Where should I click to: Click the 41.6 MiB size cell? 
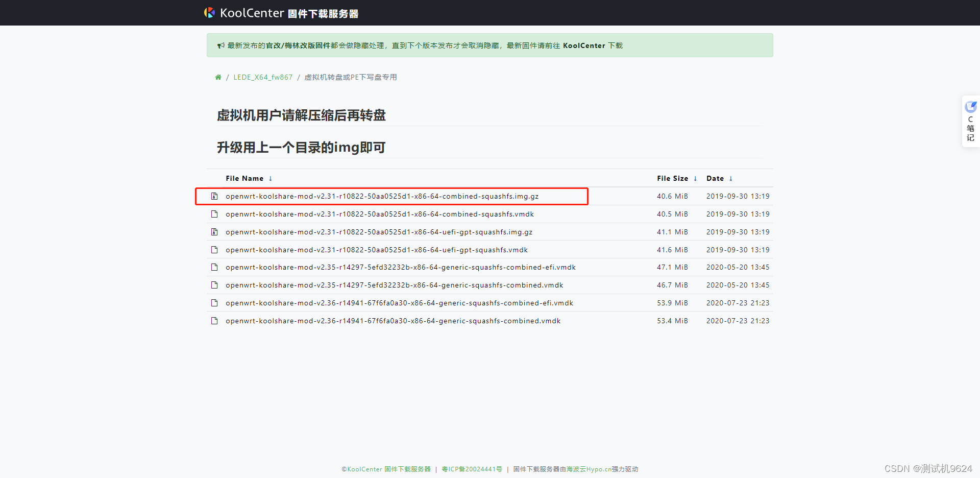(x=672, y=250)
